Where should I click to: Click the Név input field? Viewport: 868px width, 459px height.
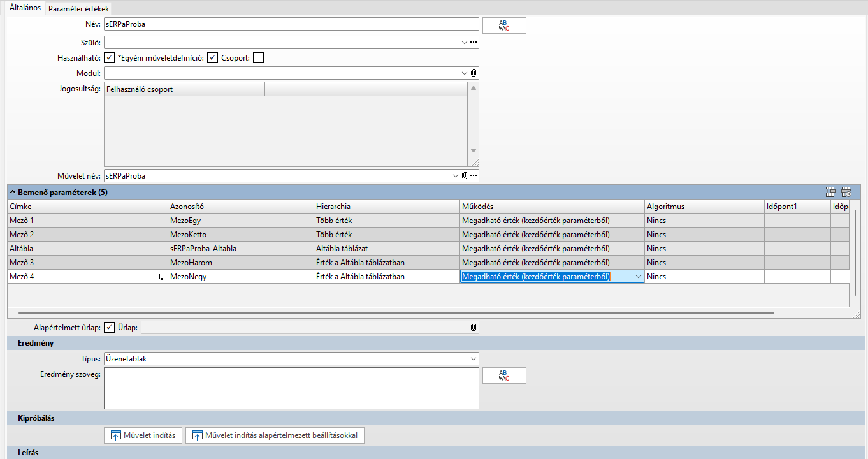tap(291, 24)
